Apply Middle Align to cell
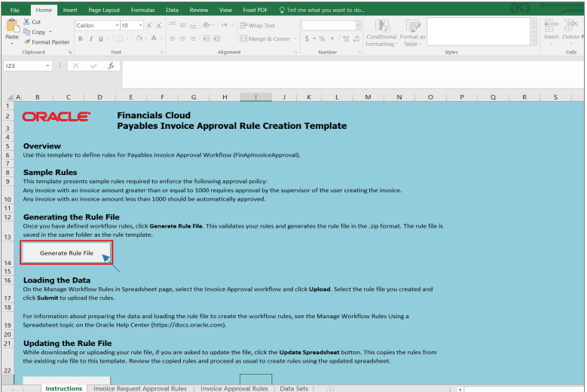Image resolution: width=587 pixels, height=392 pixels. pos(182,25)
